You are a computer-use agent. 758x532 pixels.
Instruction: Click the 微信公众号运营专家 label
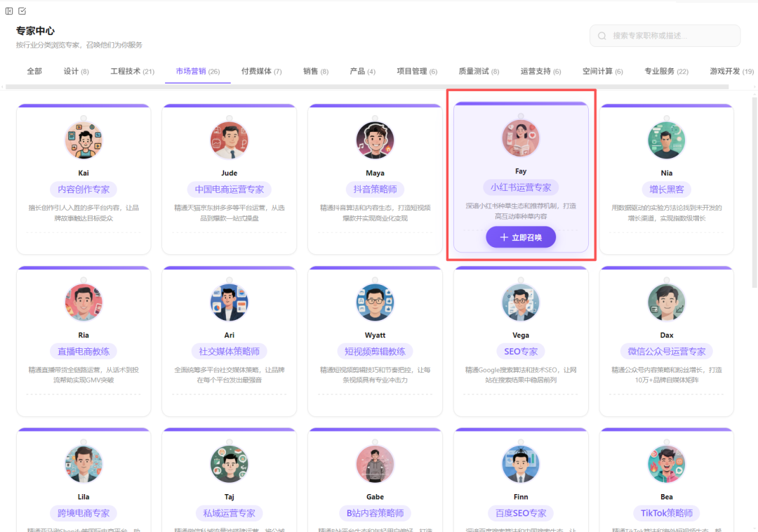(x=666, y=351)
